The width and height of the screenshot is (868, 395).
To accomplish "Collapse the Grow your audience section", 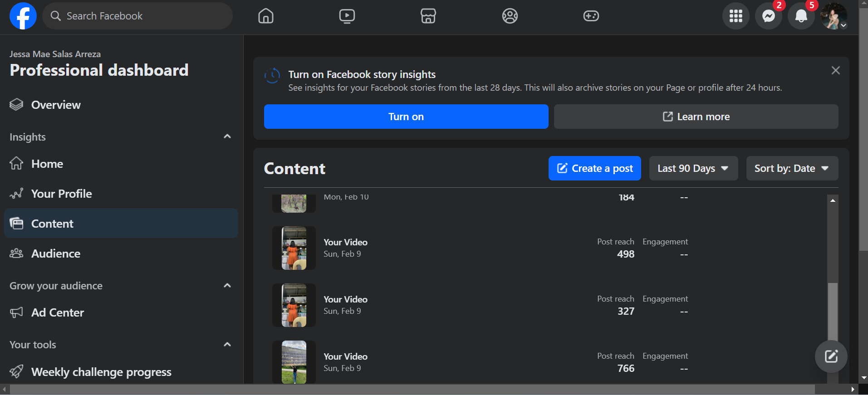I will (x=227, y=286).
